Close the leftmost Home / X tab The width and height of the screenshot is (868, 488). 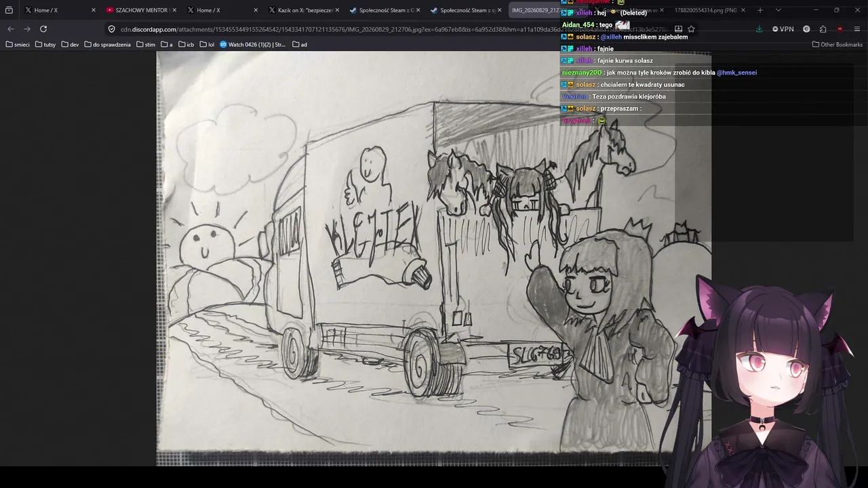(x=94, y=10)
